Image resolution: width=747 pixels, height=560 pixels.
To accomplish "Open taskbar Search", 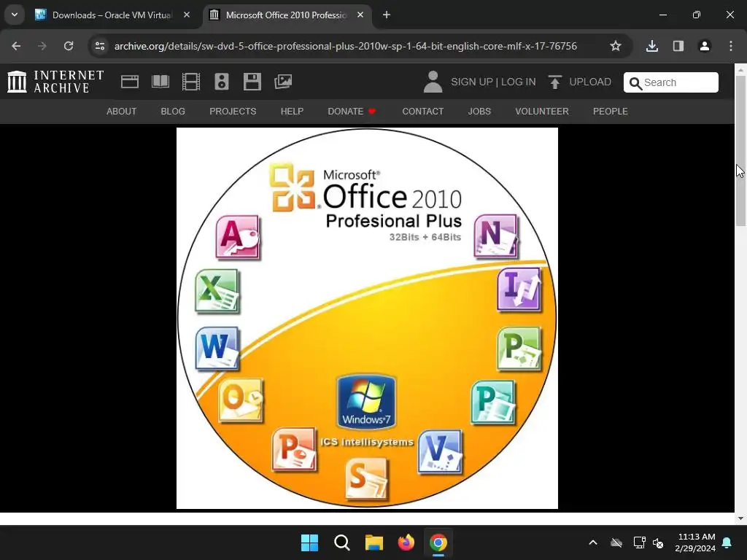I will 341,542.
